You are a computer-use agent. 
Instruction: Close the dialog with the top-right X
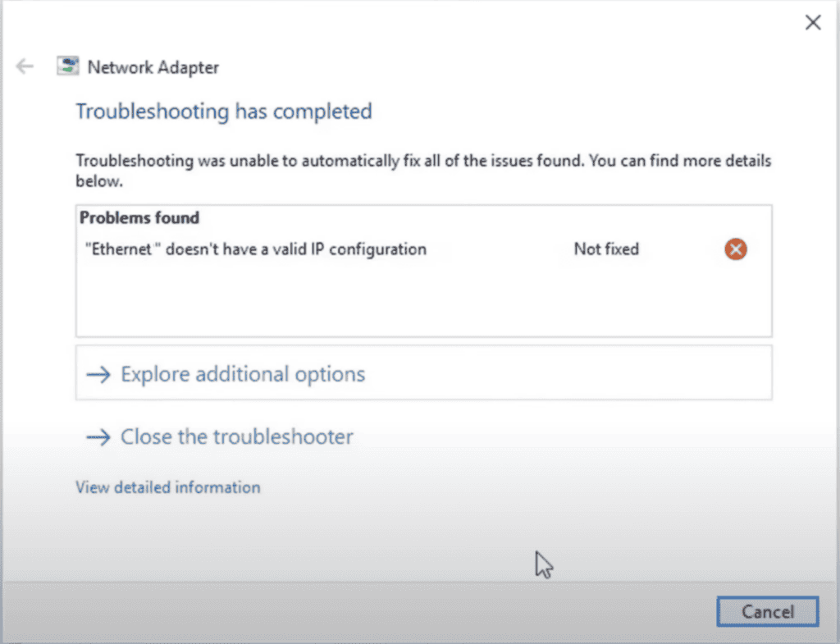tap(813, 23)
